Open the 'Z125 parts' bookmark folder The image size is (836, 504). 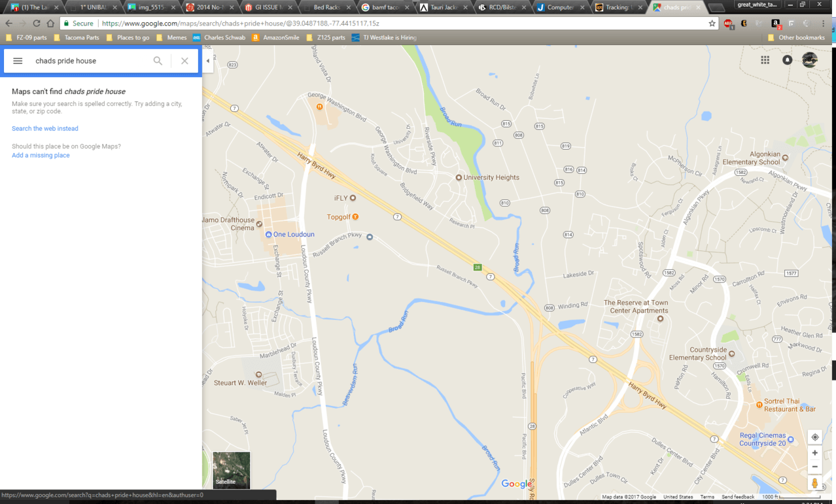[326, 38]
